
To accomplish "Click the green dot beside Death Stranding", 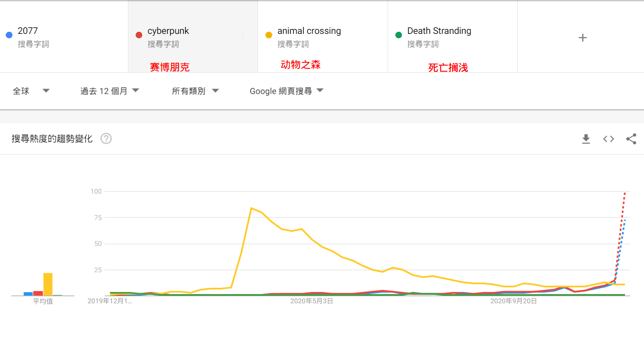I will click(x=399, y=35).
